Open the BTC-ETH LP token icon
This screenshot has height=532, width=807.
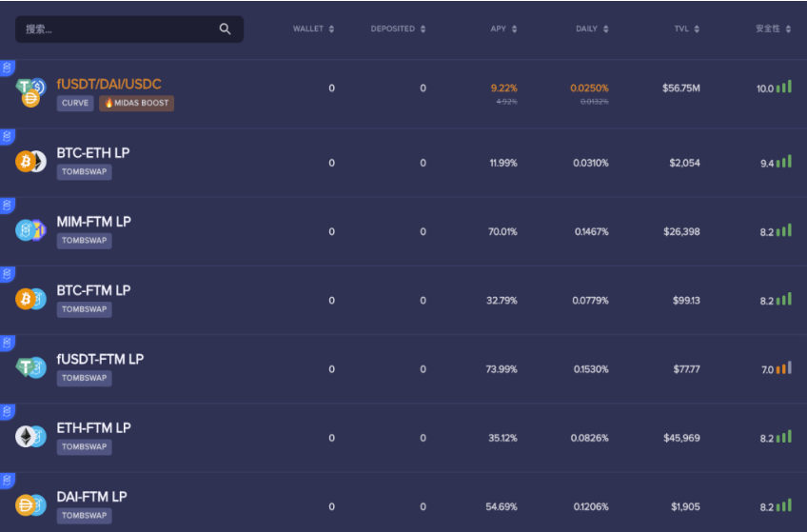point(30,162)
